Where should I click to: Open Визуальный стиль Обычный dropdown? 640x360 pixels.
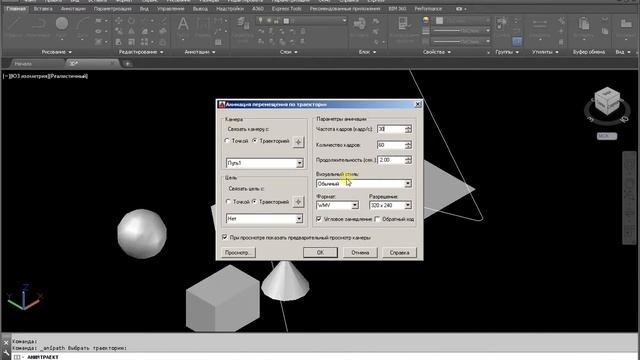coord(364,184)
